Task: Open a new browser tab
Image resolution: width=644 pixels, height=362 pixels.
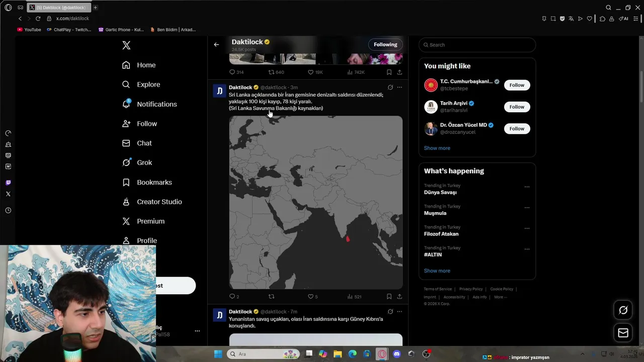Action: click(x=95, y=8)
